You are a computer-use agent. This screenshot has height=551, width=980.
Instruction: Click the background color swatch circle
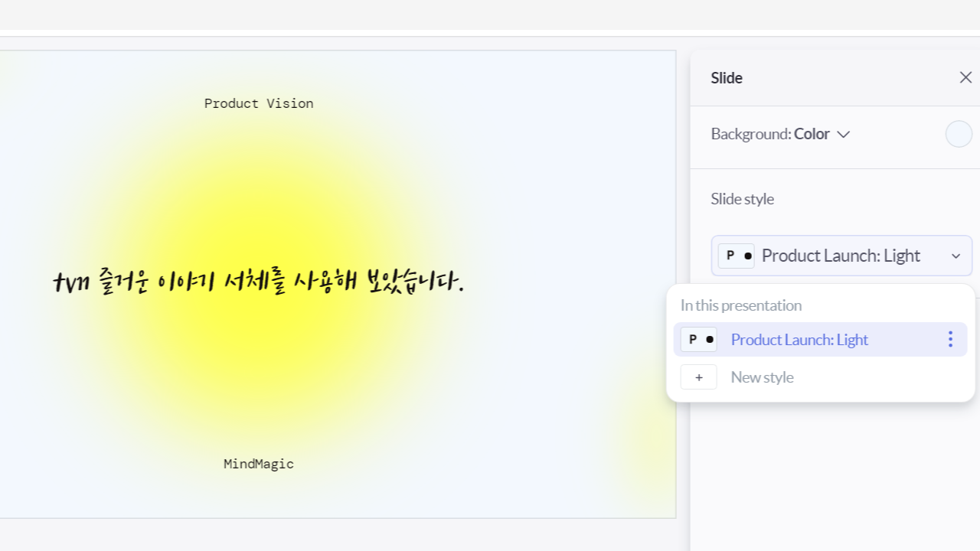click(x=959, y=134)
